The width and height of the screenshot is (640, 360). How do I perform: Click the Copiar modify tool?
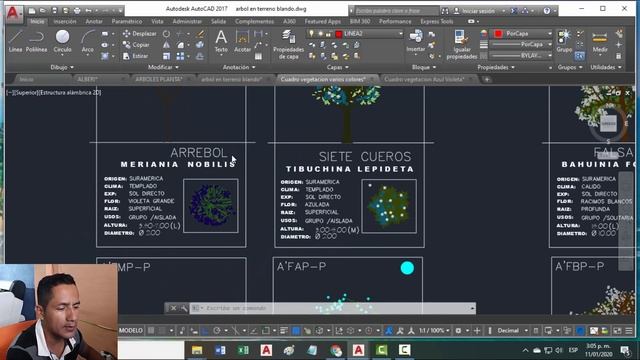click(136, 45)
